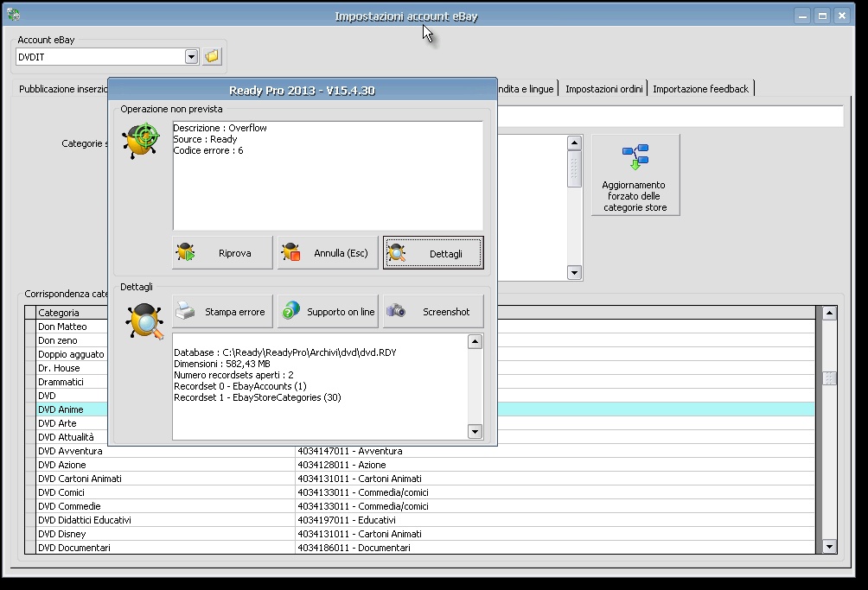Screen dimensions: 868x590
Task: Click the category table scrollbar's down arrow
Action: (829, 547)
